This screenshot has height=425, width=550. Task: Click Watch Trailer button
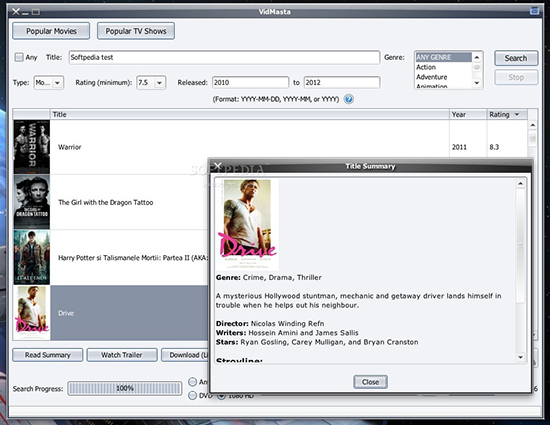point(122,355)
